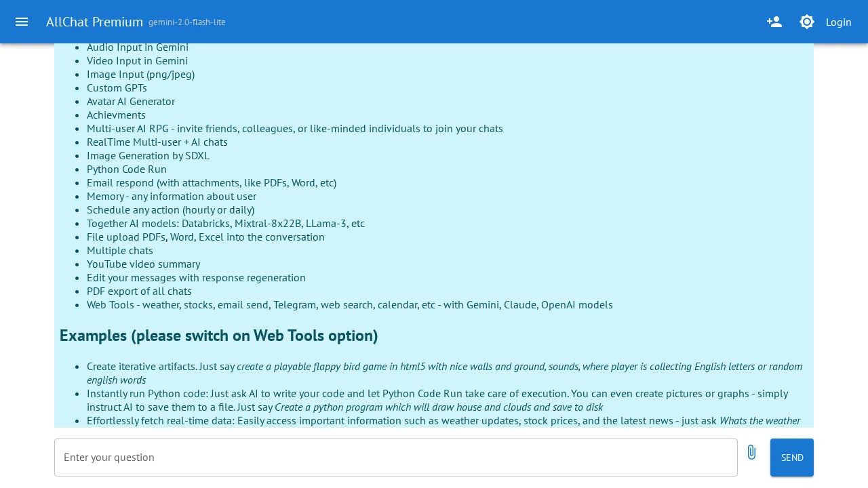Image resolution: width=868 pixels, height=488 pixels.
Task: Toggle dark mode with the brightness icon
Action: [806, 22]
